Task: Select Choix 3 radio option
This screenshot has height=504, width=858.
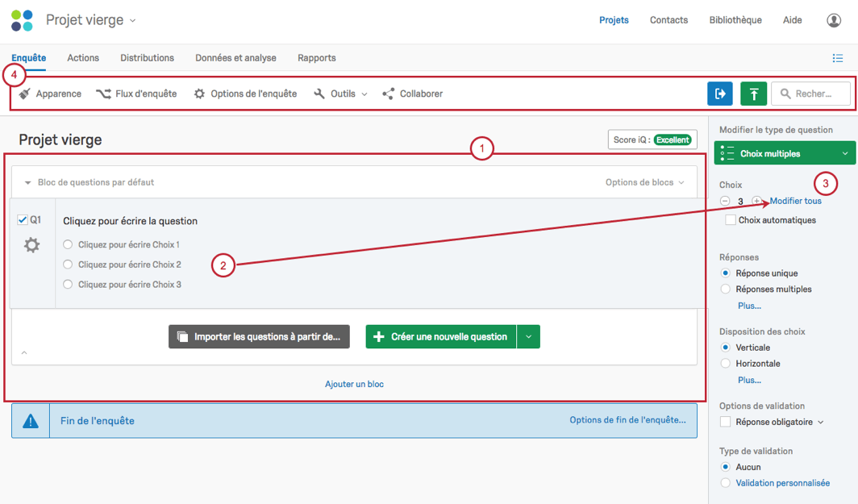Action: click(68, 285)
